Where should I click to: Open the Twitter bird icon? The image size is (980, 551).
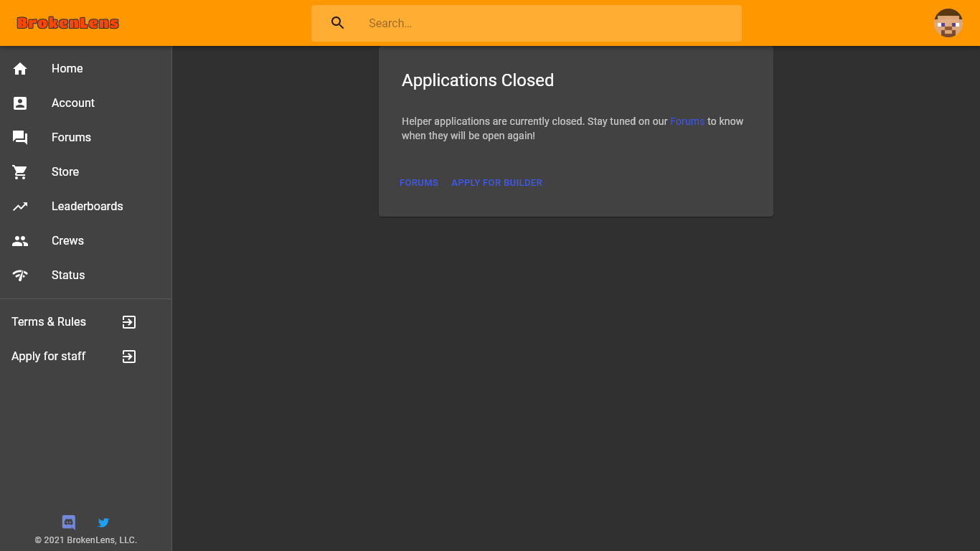pyautogui.click(x=103, y=522)
